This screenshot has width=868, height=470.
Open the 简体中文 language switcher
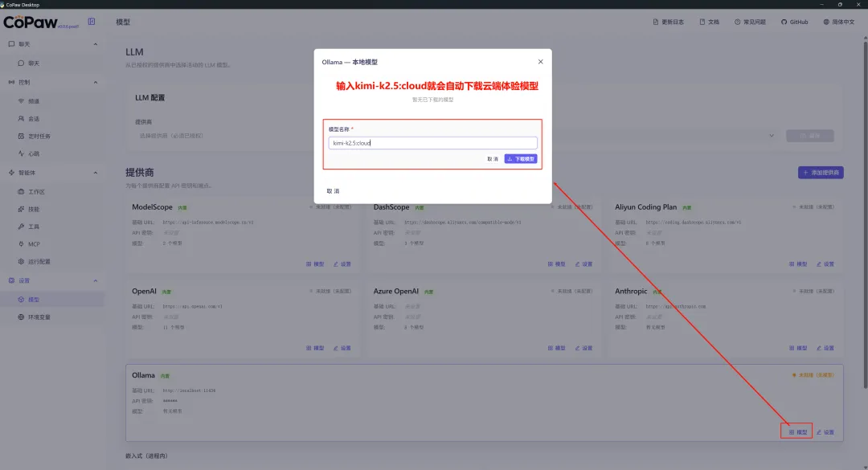point(838,22)
